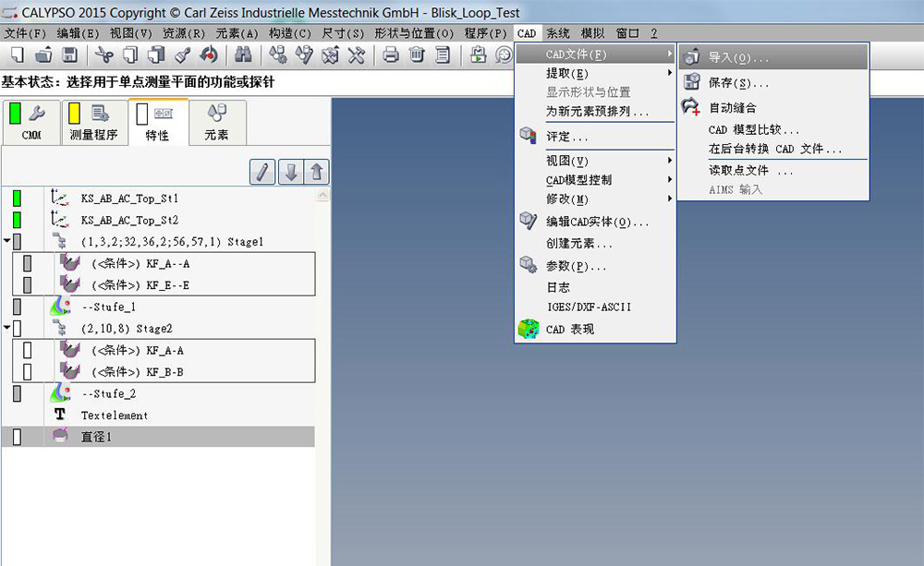
Task: Click the Copy pages toolbar icon
Action: [x=130, y=55]
